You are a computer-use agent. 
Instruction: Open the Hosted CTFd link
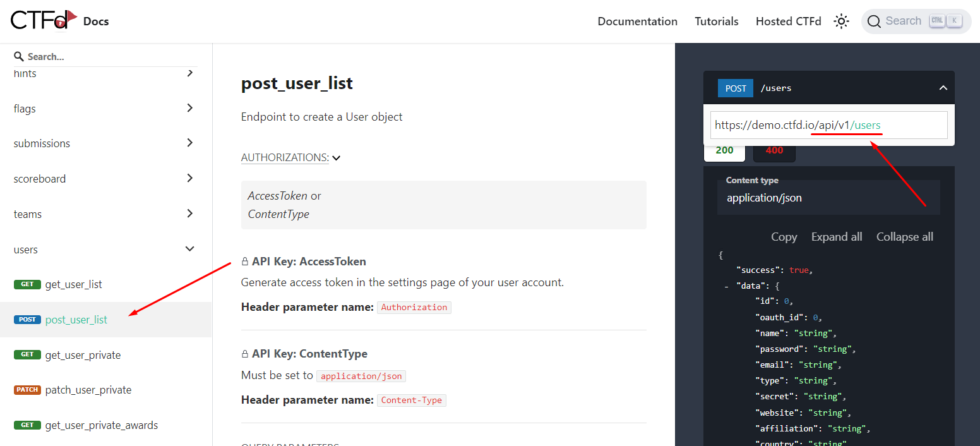pos(788,21)
